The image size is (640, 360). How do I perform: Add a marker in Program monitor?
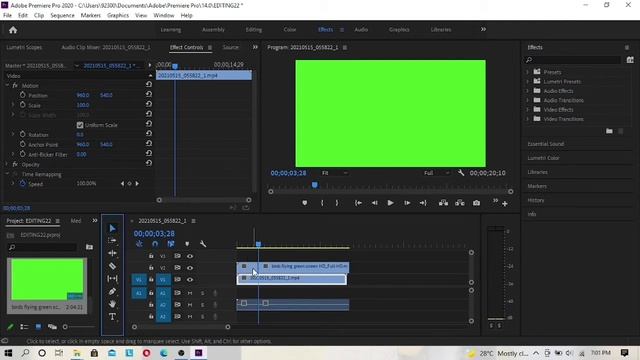point(304,203)
